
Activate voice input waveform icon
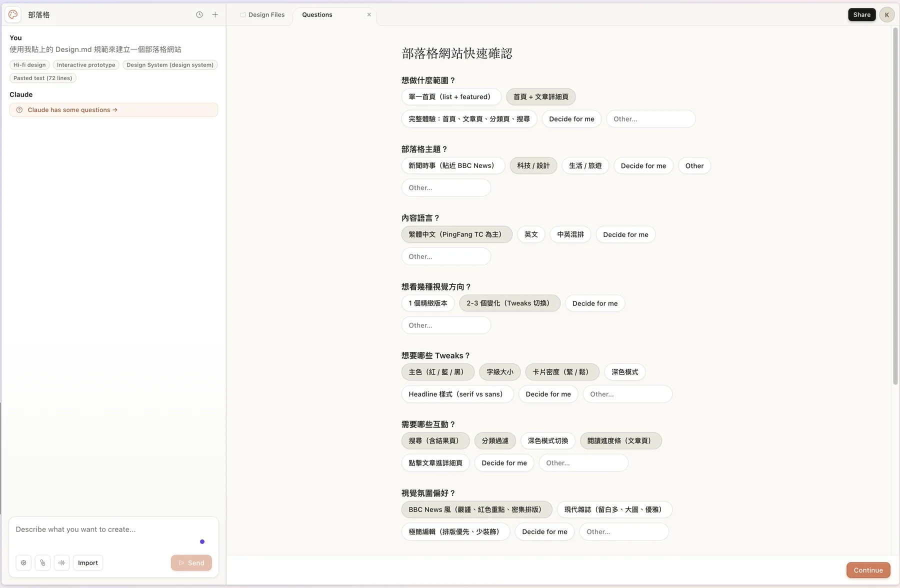(61, 562)
